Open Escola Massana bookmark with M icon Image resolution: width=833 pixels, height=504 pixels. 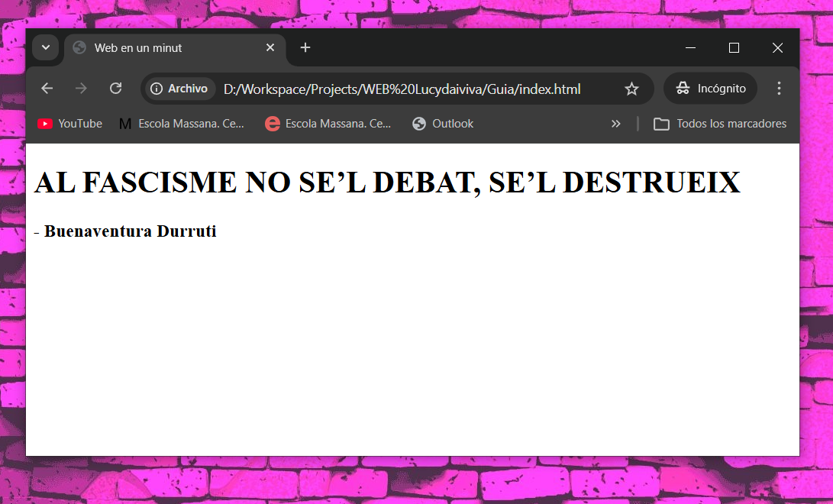(182, 124)
